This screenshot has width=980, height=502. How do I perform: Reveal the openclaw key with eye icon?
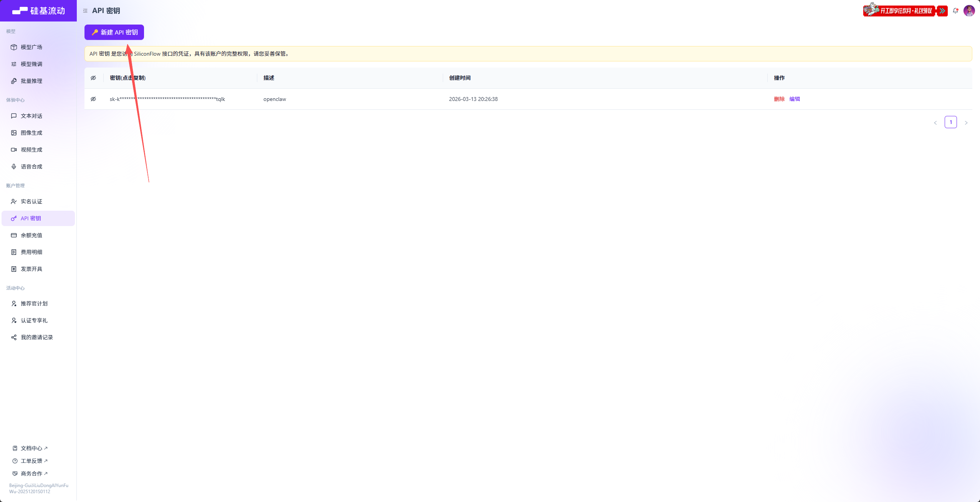[x=93, y=99]
